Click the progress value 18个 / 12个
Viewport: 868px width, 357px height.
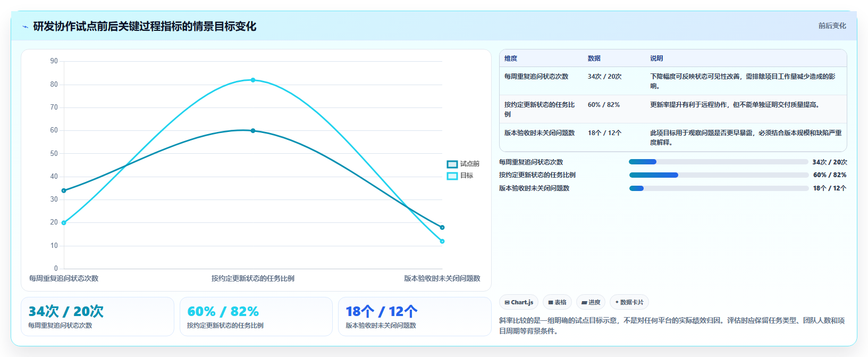830,188
